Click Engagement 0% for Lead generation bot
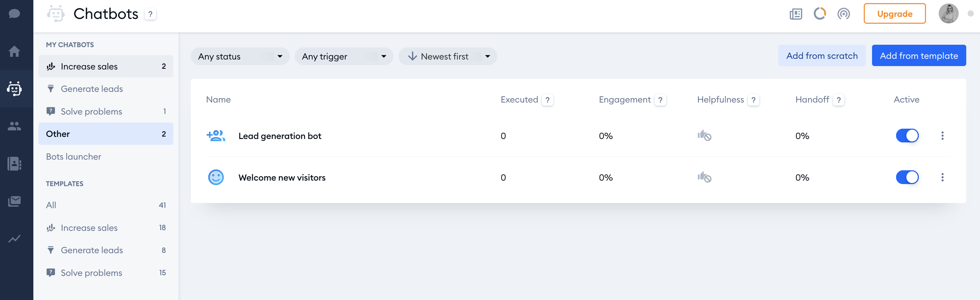Image resolution: width=980 pixels, height=300 pixels. coord(605,136)
